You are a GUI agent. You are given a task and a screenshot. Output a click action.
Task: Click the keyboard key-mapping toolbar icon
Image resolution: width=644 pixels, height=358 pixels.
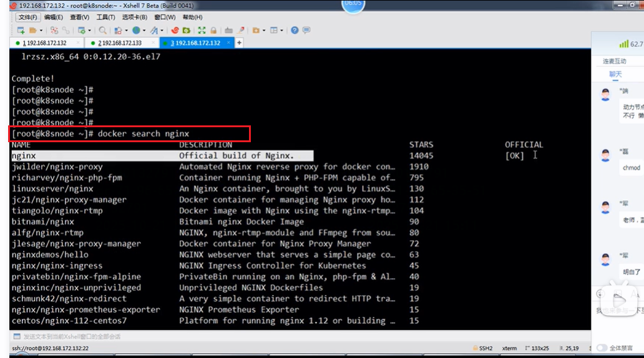pos(229,31)
